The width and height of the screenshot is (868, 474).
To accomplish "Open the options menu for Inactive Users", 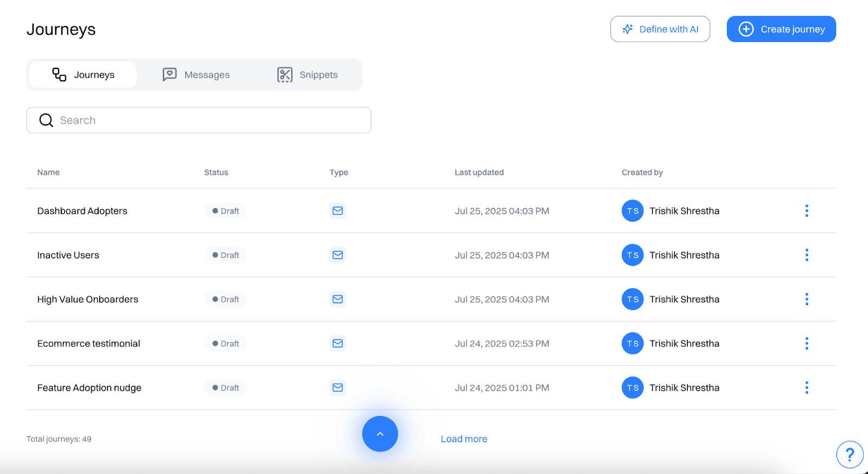I will [807, 255].
